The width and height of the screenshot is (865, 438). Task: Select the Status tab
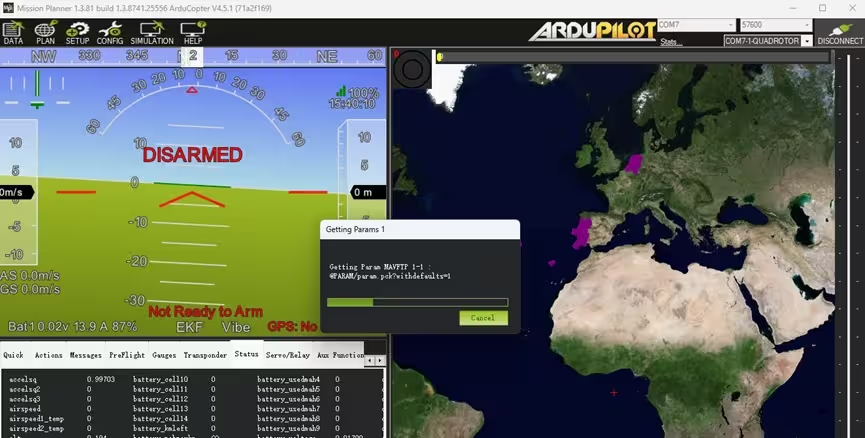click(246, 354)
